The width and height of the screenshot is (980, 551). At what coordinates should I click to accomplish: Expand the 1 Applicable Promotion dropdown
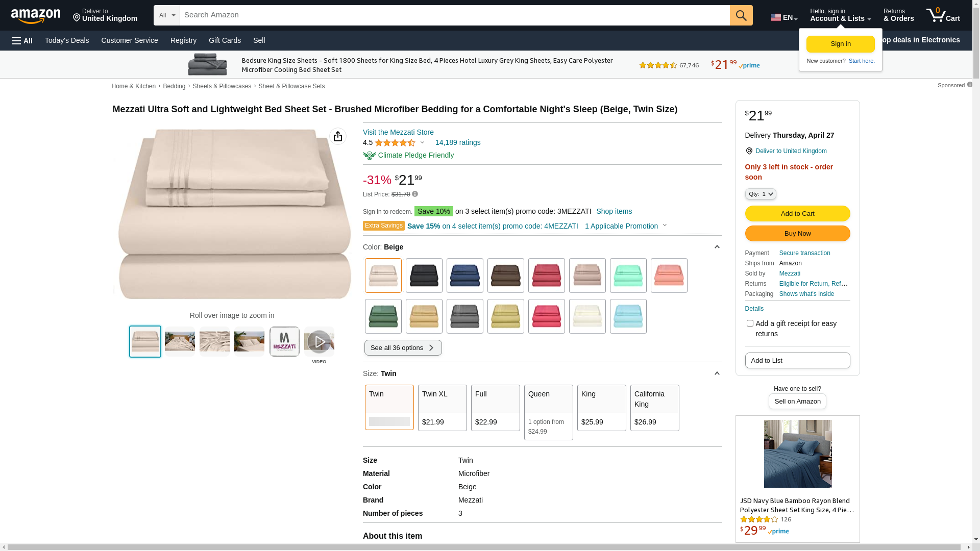pos(626,226)
